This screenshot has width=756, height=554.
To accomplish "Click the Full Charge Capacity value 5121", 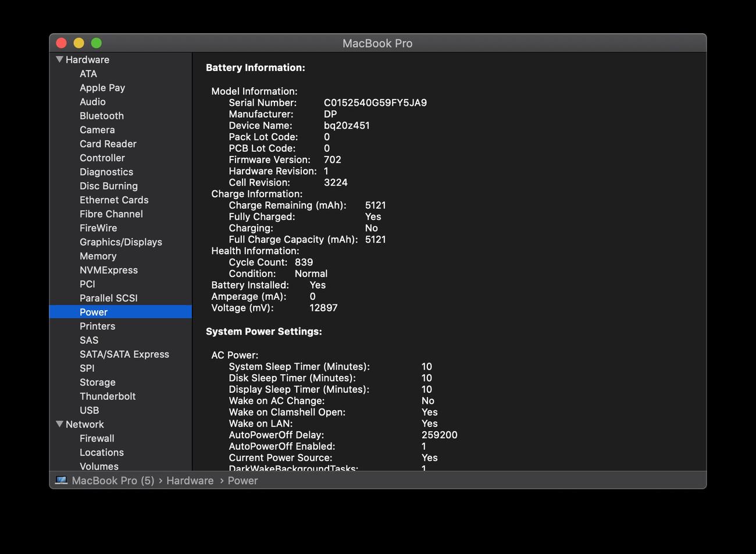I will [x=376, y=239].
